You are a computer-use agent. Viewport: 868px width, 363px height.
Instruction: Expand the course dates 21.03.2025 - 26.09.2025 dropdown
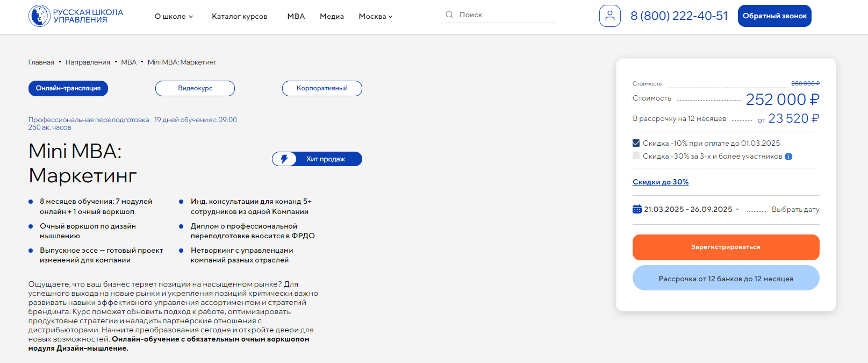691,209
